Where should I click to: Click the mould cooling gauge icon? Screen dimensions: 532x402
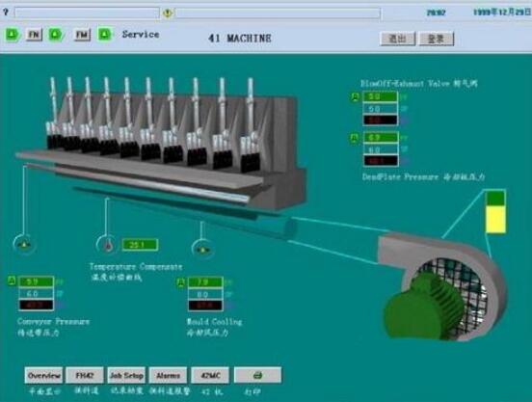click(x=202, y=250)
